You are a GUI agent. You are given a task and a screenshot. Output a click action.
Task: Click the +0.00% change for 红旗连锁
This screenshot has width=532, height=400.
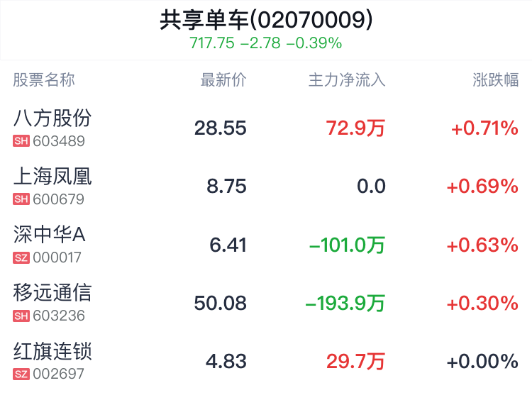pyautogui.click(x=482, y=362)
